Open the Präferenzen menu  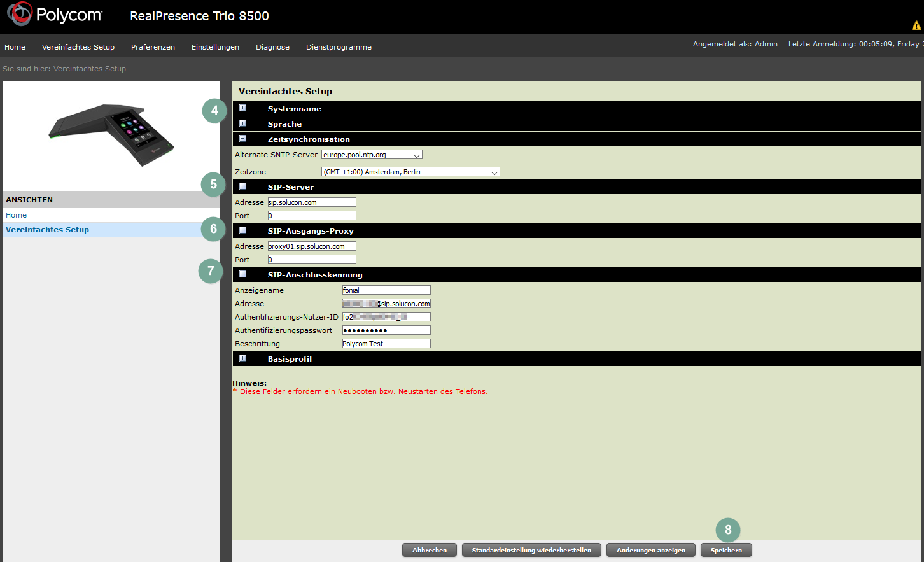153,47
